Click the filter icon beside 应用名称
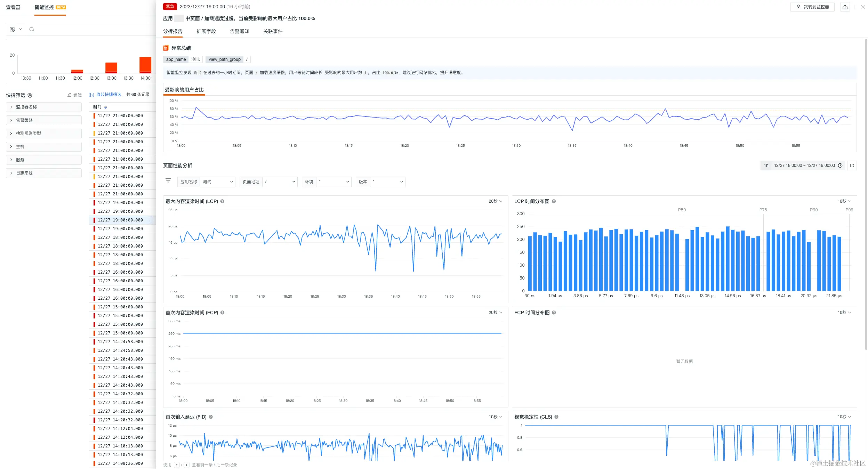This screenshot has height=469, width=868. [168, 180]
